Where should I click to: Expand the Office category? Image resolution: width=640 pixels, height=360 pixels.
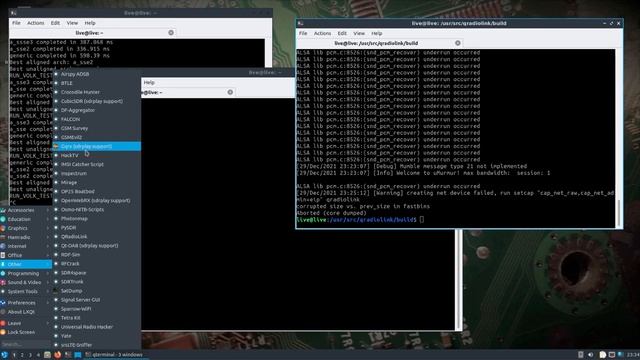pos(26,255)
